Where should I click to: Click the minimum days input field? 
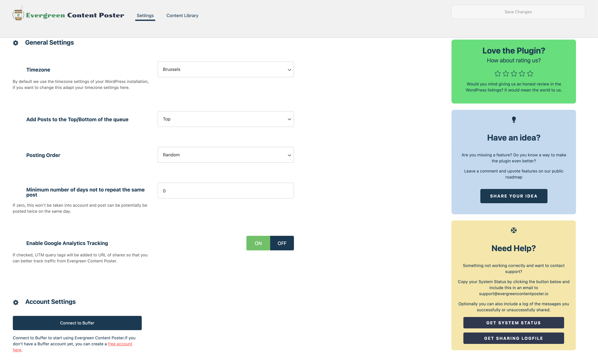point(226,190)
